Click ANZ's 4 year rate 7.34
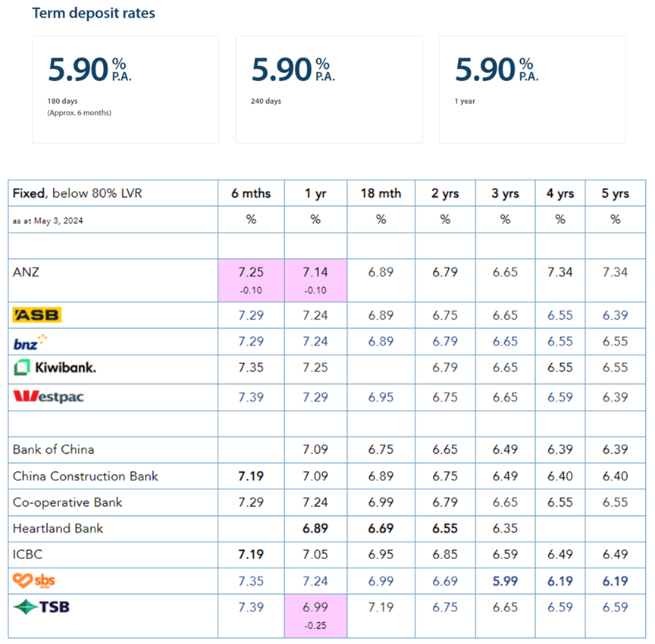Screen dimensions: 655x644 [560, 272]
